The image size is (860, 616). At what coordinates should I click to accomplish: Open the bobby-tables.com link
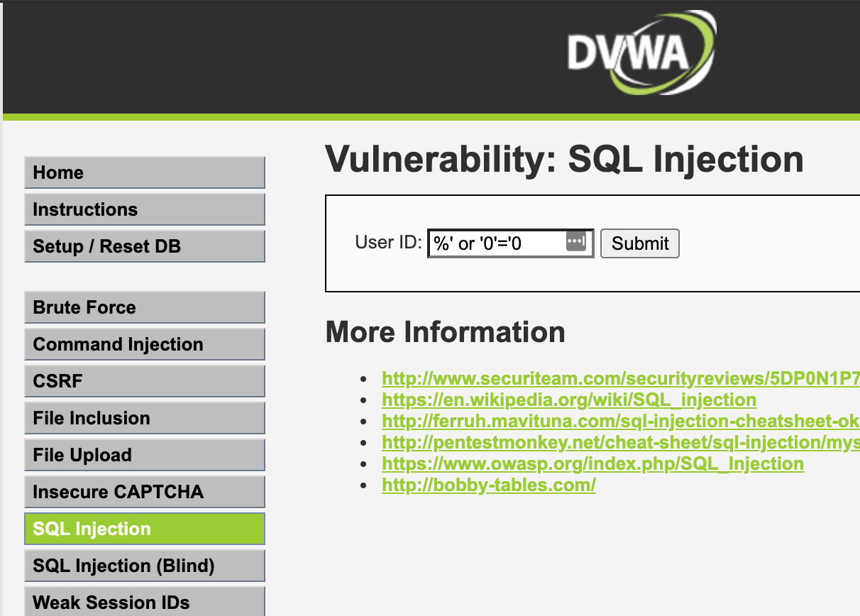coord(489,485)
